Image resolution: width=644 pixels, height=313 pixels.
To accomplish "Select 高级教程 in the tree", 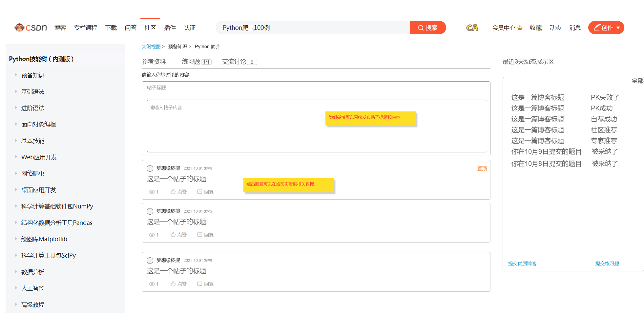I will coord(32,305).
